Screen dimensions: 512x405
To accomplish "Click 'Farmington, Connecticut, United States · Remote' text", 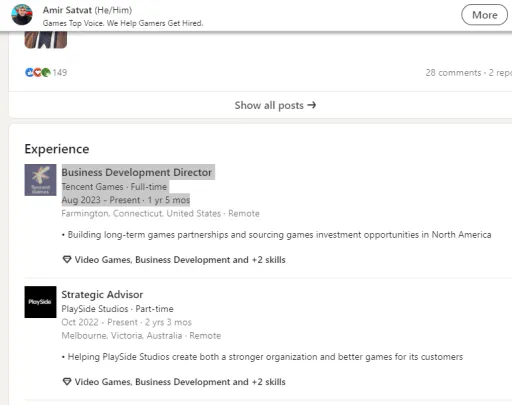I will (160, 213).
